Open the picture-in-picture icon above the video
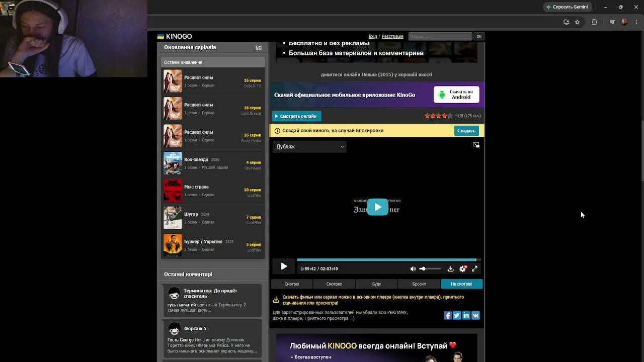The height and width of the screenshot is (362, 644). click(476, 145)
